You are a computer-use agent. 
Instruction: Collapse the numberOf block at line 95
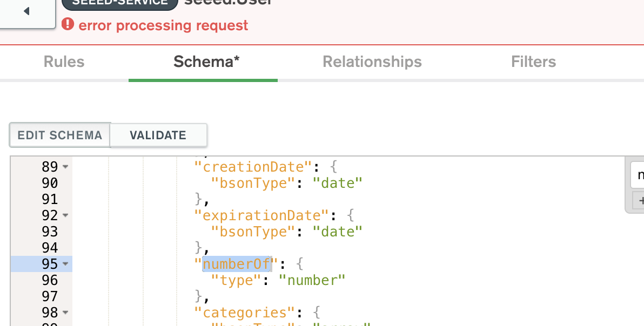pos(65,264)
